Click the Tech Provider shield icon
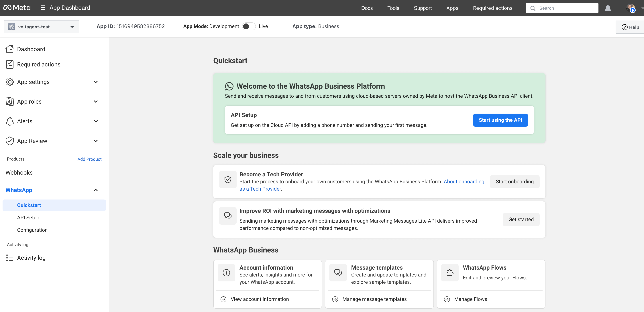The width and height of the screenshot is (644, 312). (228, 179)
